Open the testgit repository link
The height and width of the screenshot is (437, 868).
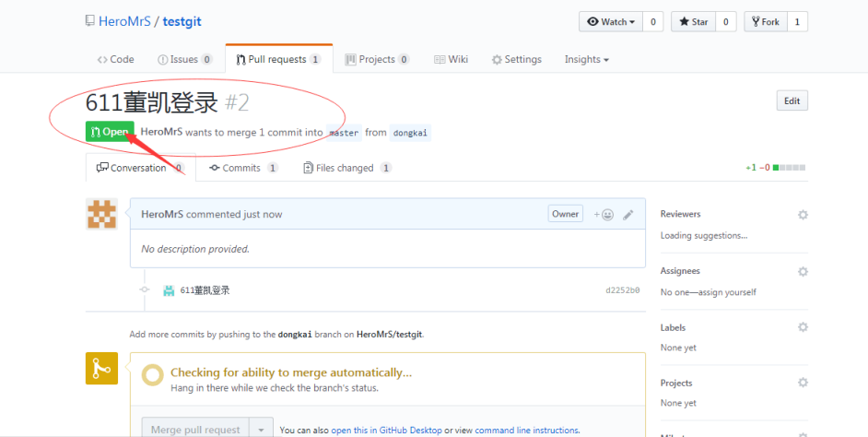182,21
